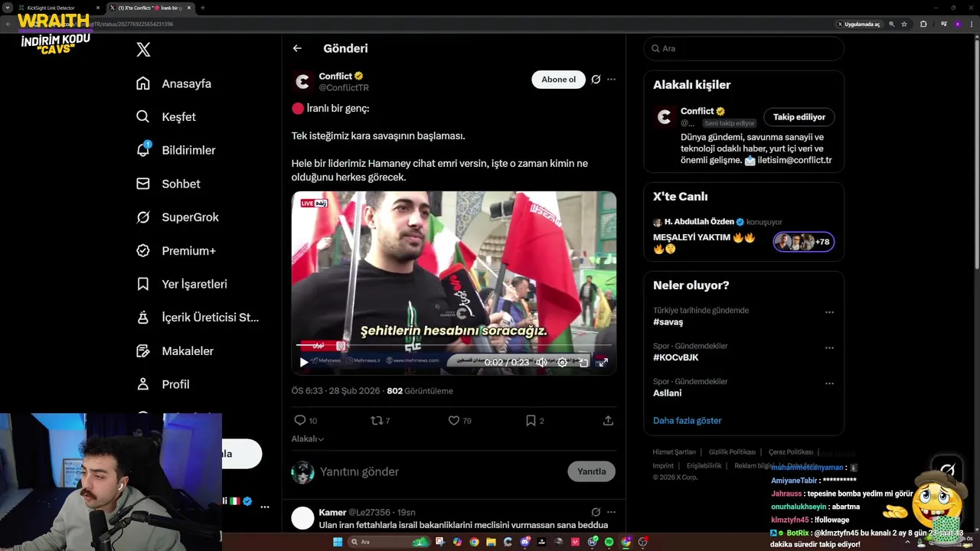980x551 pixels.
Task: Bookmark page with the star icon
Action: (x=904, y=24)
